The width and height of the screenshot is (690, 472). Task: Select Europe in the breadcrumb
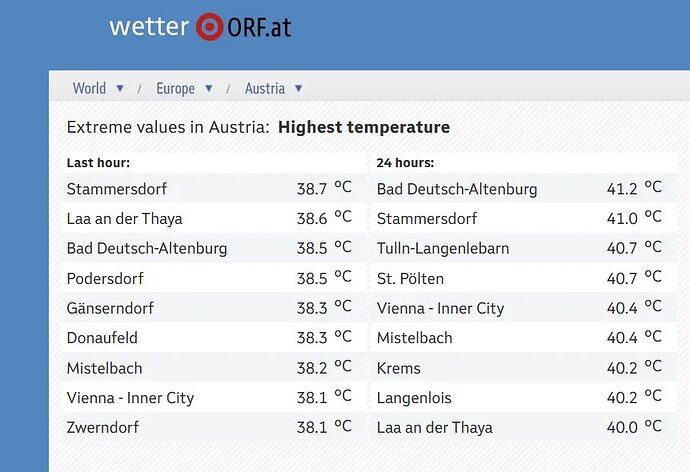tap(176, 88)
